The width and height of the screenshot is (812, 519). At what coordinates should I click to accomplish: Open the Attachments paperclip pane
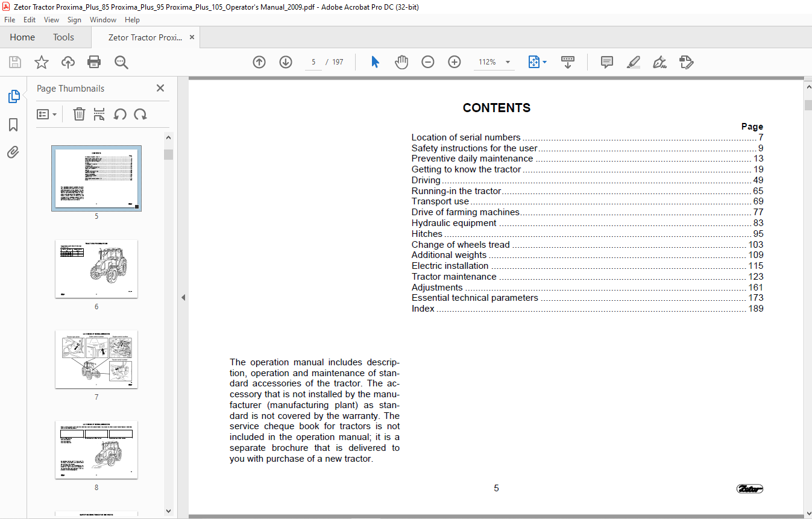pyautogui.click(x=13, y=152)
